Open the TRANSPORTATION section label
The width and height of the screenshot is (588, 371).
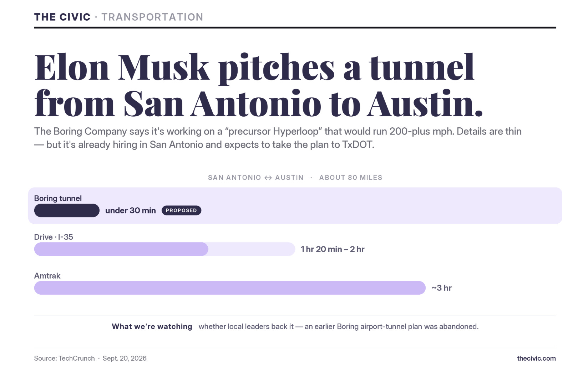point(152,17)
